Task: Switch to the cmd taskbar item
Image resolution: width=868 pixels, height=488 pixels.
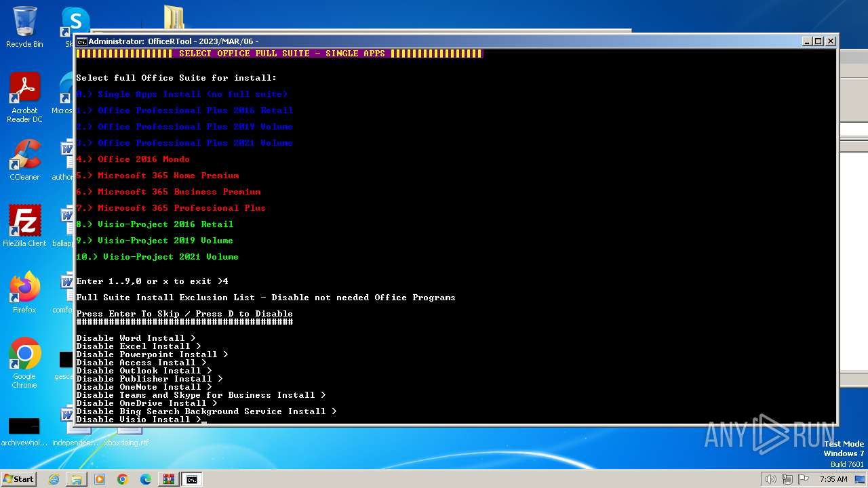Action: [x=192, y=479]
